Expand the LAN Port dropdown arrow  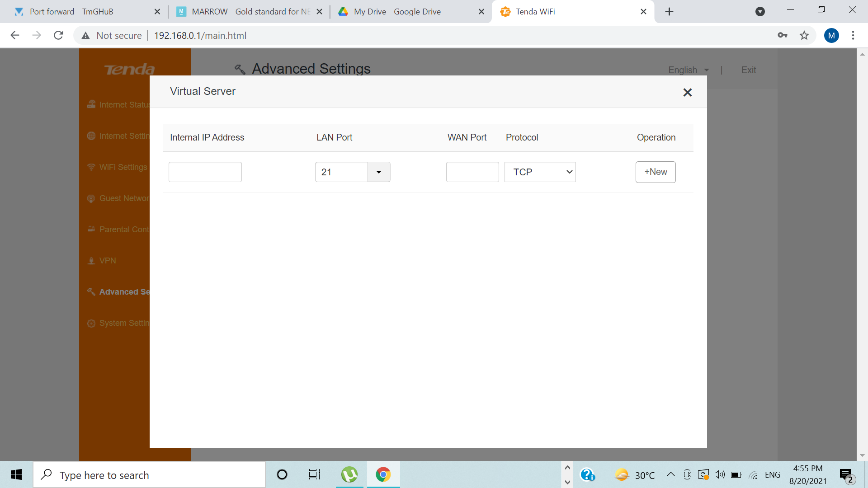(x=379, y=172)
